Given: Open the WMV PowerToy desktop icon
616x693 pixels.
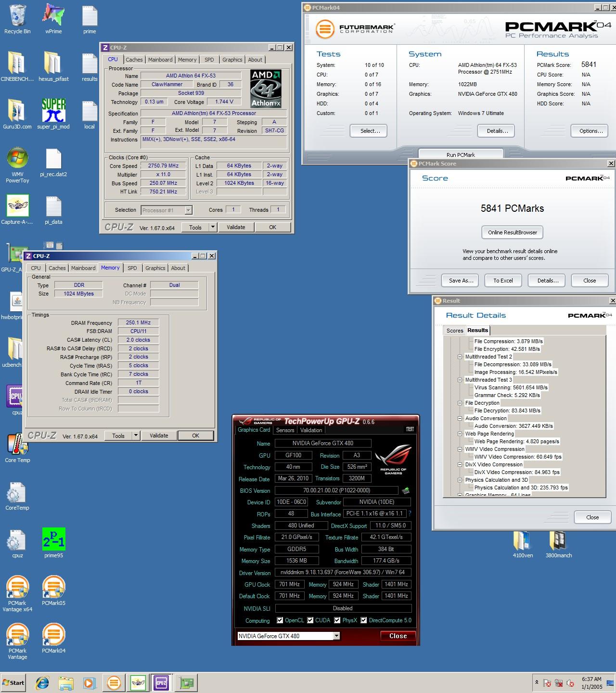Looking at the screenshot, I should pyautogui.click(x=17, y=165).
